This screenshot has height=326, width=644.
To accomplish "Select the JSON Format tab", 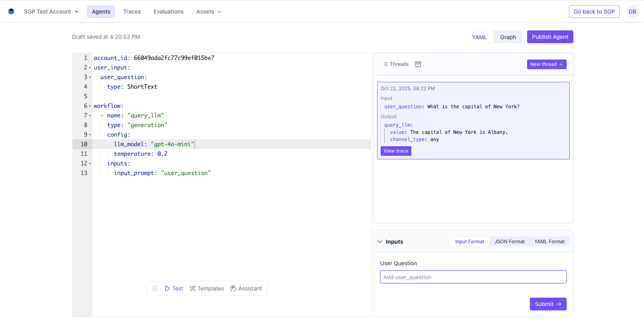I will pyautogui.click(x=510, y=242).
